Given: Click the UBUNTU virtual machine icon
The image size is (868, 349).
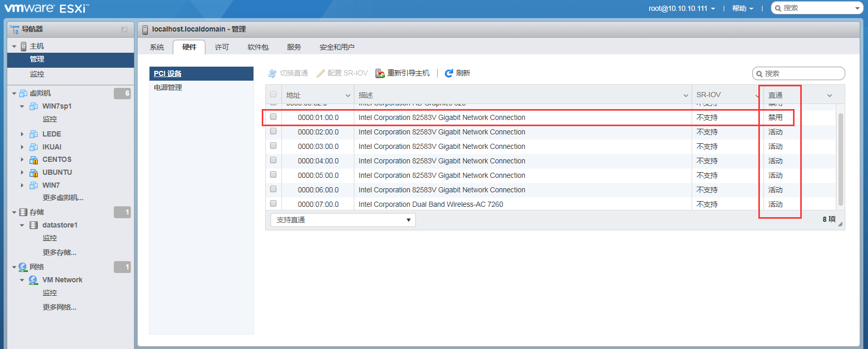Looking at the screenshot, I should (34, 173).
